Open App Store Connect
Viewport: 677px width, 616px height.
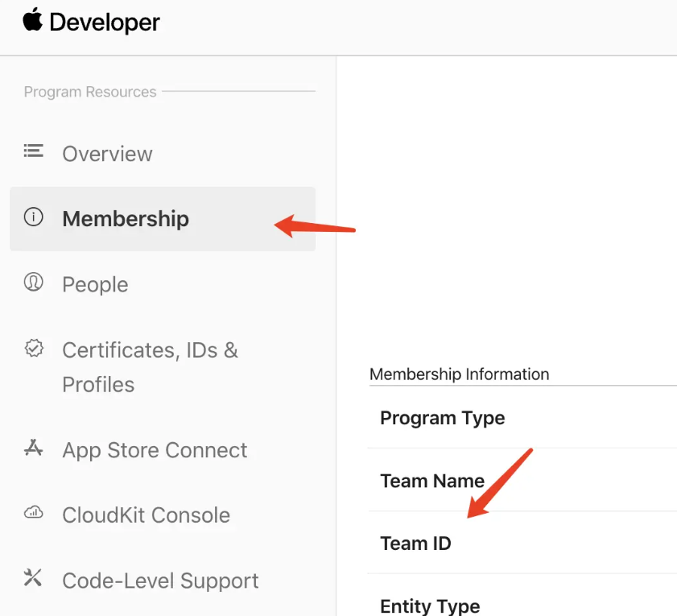click(155, 450)
